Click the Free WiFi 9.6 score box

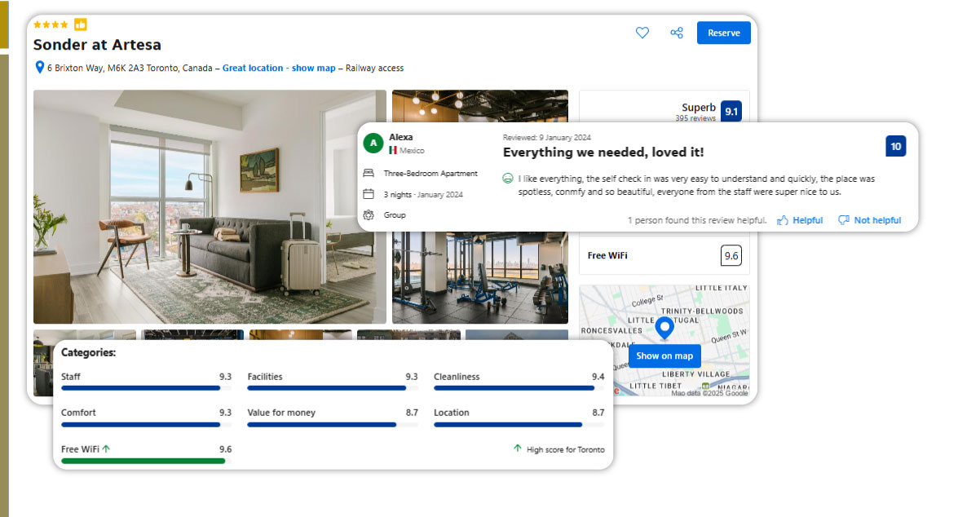731,255
